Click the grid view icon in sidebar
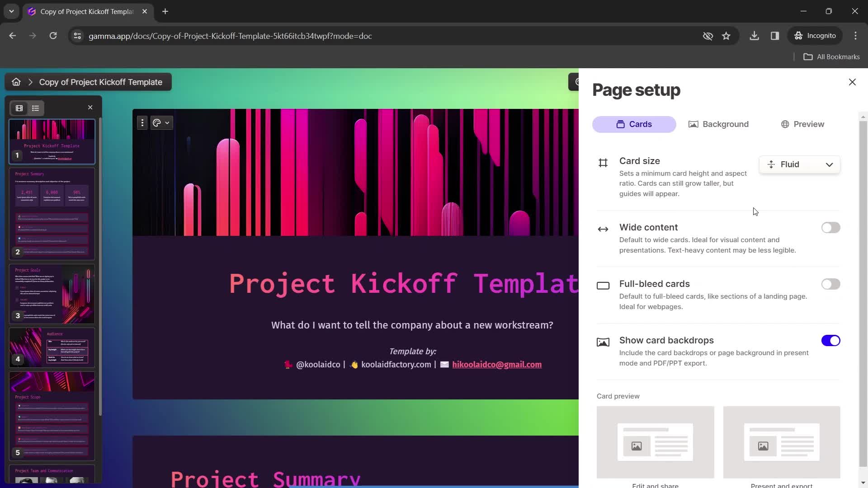This screenshot has width=868, height=488. pyautogui.click(x=19, y=108)
